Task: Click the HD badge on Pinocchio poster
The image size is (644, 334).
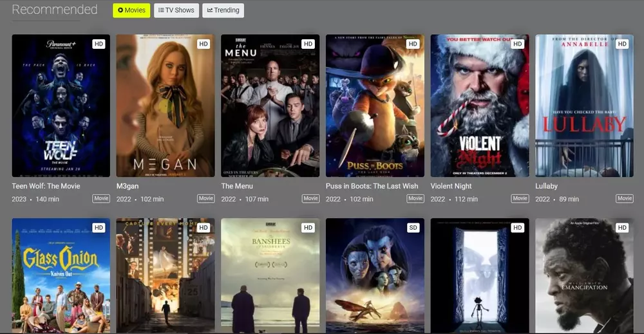Action: click(518, 228)
